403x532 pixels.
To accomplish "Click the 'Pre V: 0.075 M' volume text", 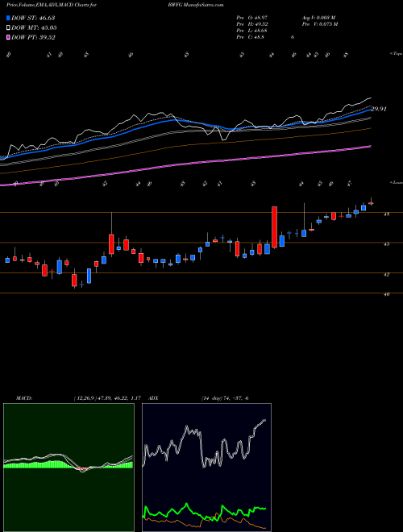I will tap(319, 24).
